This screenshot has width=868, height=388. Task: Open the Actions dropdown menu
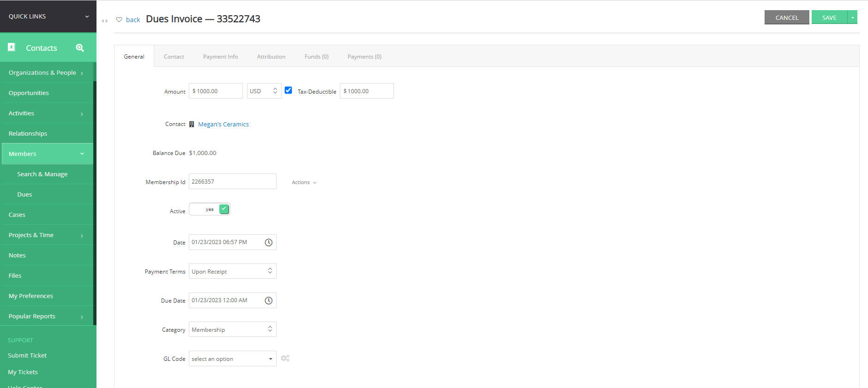[304, 182]
